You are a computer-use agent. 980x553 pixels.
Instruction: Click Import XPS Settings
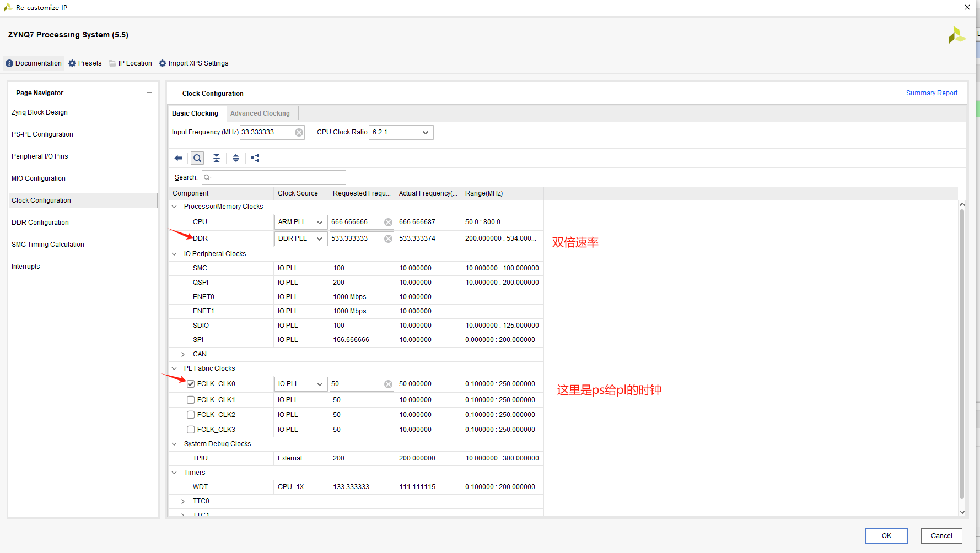193,63
